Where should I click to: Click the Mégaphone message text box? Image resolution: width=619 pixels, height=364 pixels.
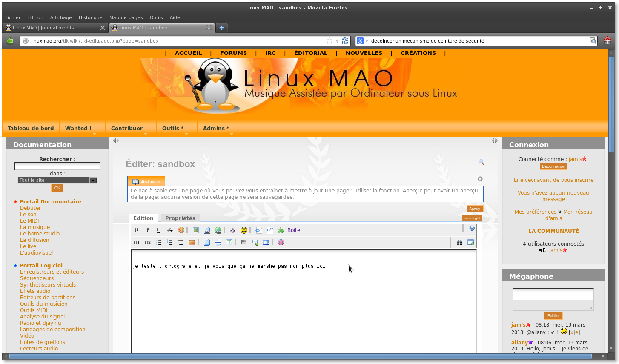pyautogui.click(x=553, y=300)
